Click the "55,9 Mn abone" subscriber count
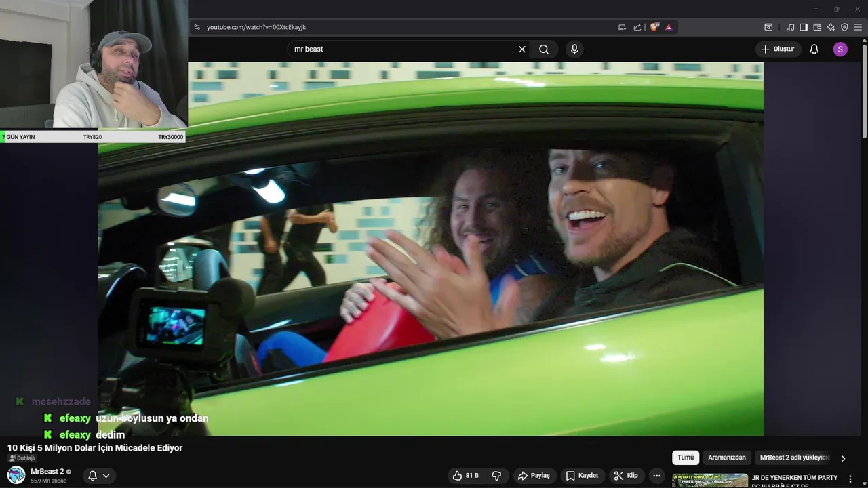The width and height of the screenshot is (868, 488). (x=49, y=481)
